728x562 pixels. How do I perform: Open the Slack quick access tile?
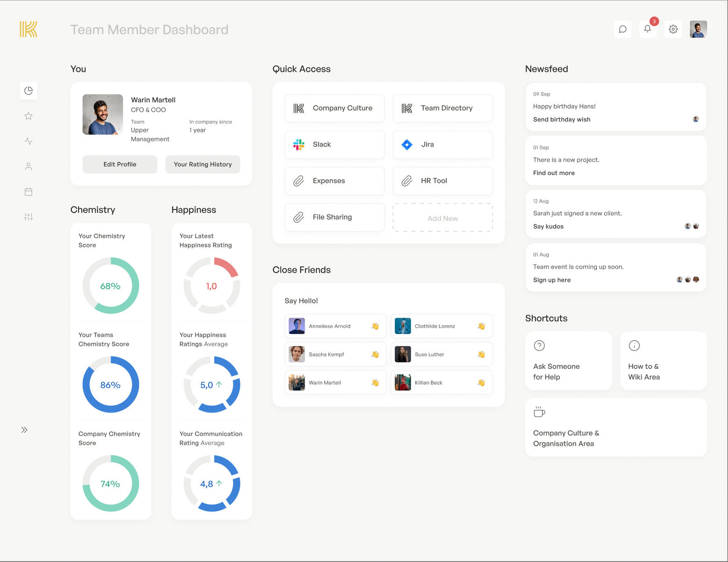(x=334, y=145)
